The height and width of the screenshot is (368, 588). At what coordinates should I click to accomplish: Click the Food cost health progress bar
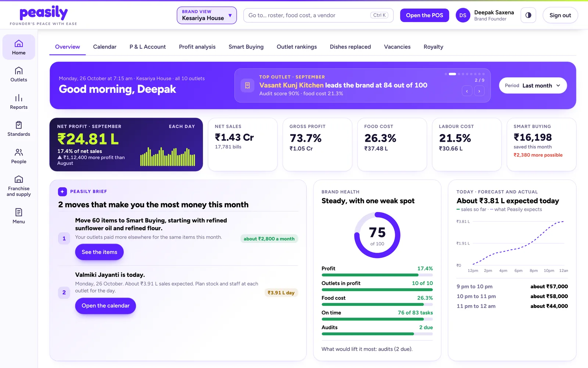pos(377,304)
